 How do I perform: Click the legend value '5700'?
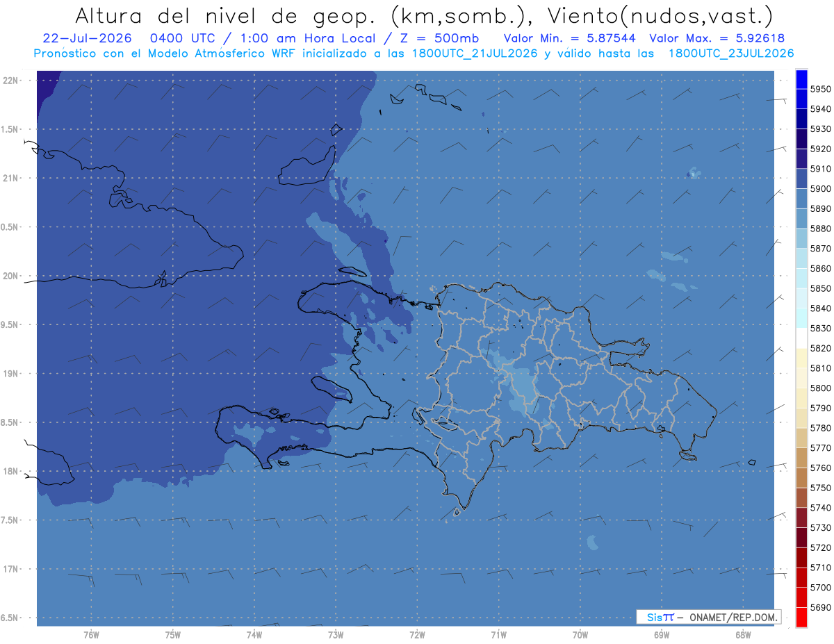click(820, 587)
